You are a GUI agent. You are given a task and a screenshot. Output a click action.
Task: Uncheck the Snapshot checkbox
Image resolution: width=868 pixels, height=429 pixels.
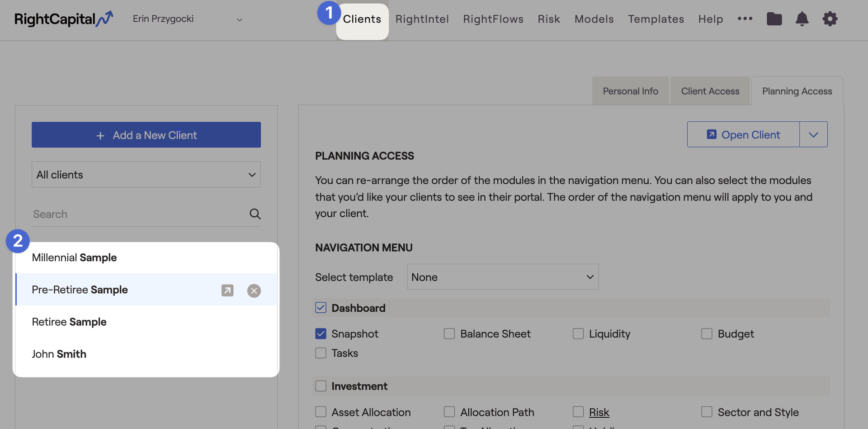click(x=321, y=334)
